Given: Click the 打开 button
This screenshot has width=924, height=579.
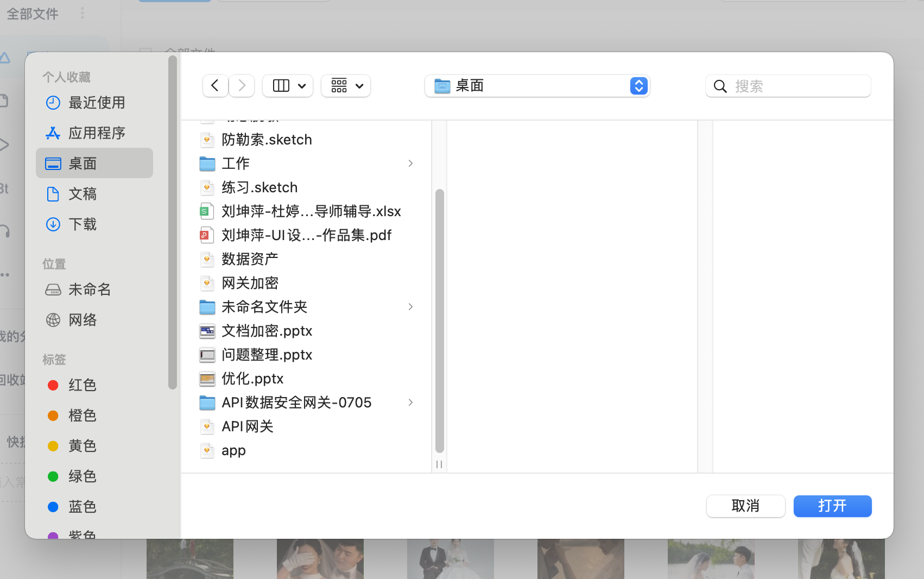Looking at the screenshot, I should tap(832, 506).
